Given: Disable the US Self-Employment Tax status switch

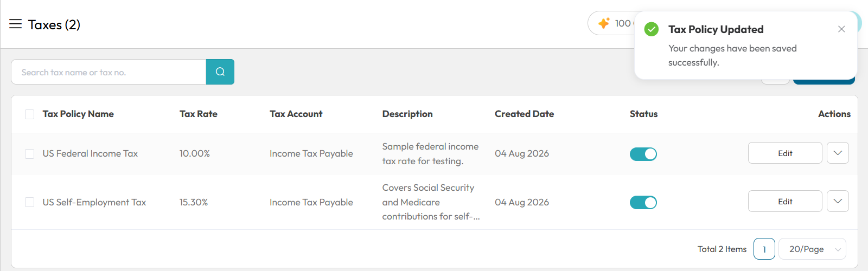Looking at the screenshot, I should 643,202.
